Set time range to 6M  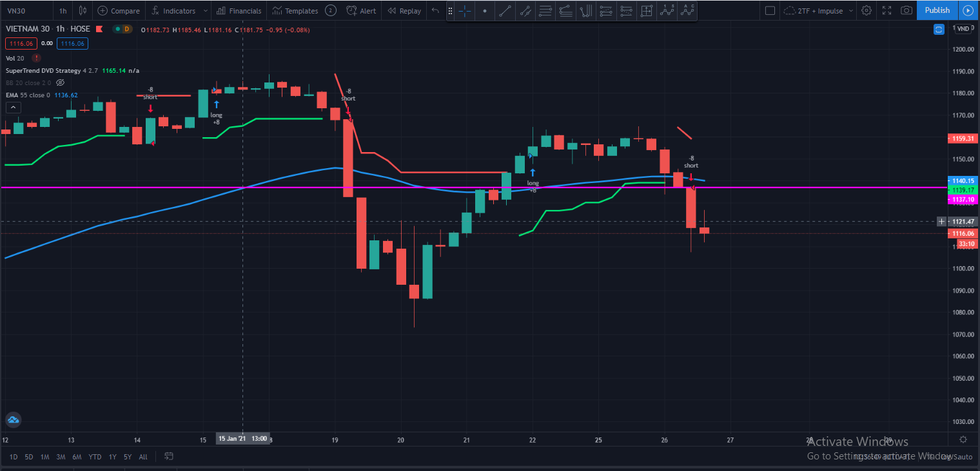(x=77, y=457)
